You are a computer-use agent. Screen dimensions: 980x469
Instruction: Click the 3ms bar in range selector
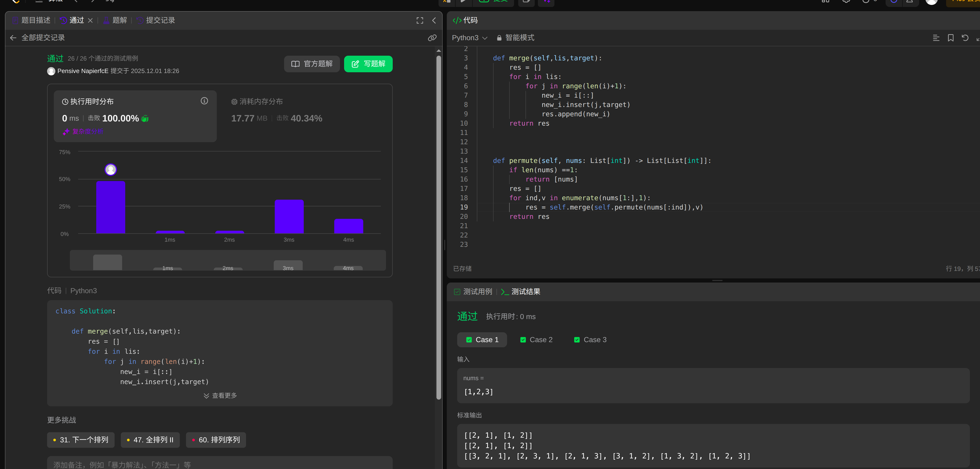tap(288, 265)
